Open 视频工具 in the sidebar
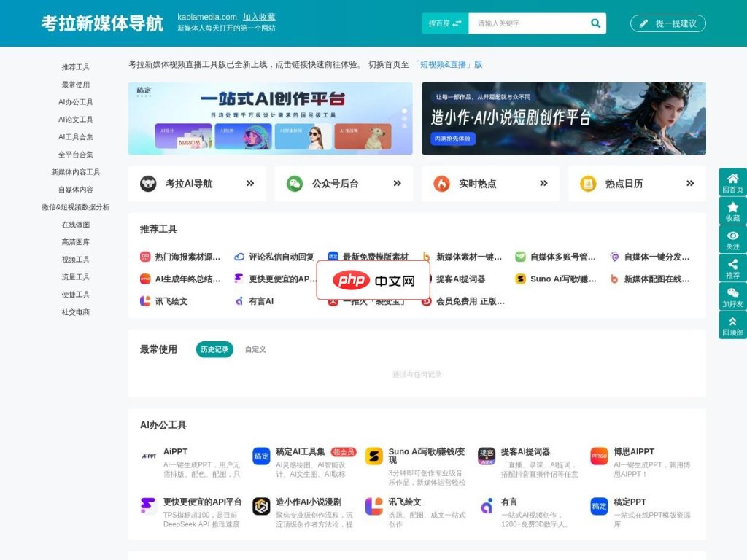Screen dimensions: 747x560 (x=75, y=260)
